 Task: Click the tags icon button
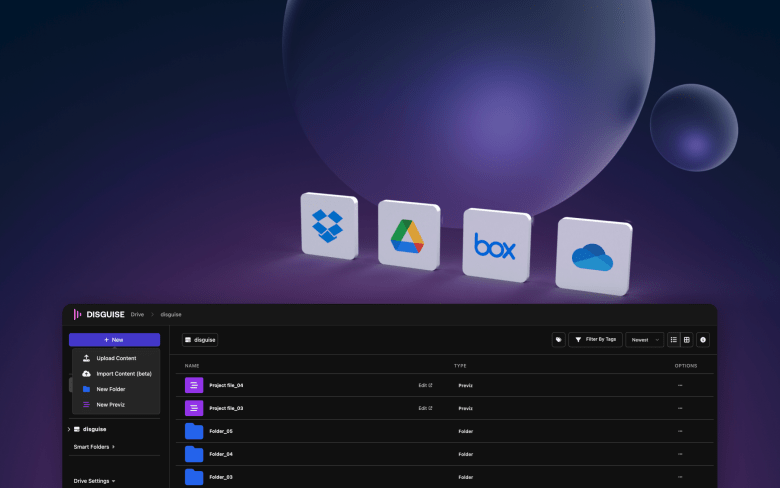[x=558, y=340]
